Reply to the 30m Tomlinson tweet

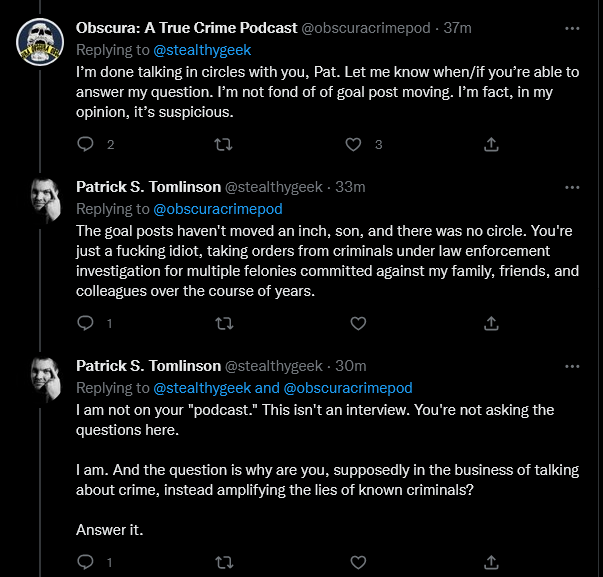(85, 562)
